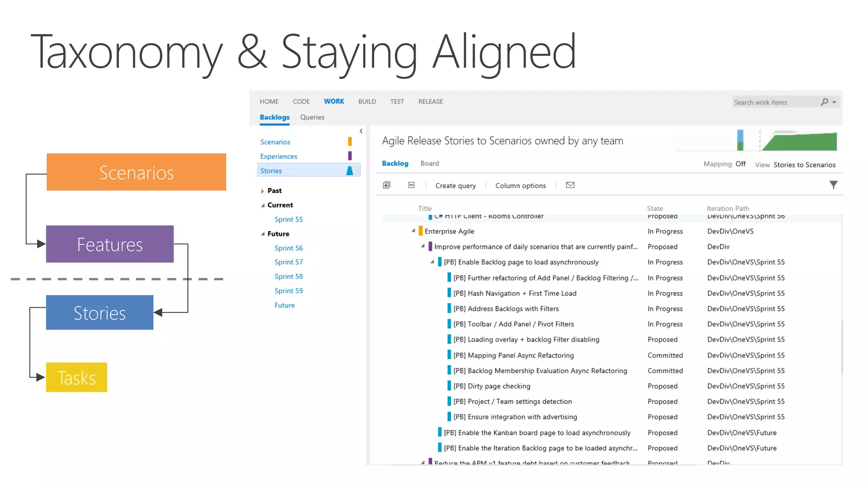Viewport: 868px width, 487px height.
Task: Select [PB] Address Backlogs with Filters
Action: (x=506, y=309)
